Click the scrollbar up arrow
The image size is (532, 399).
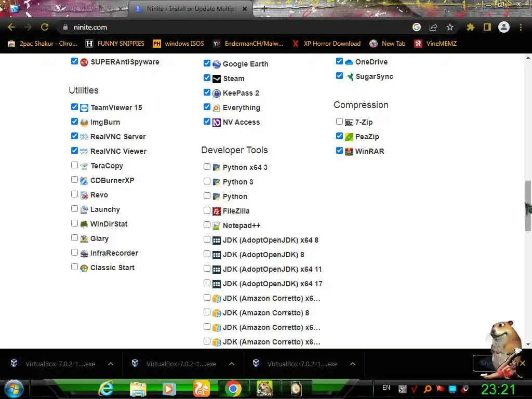[x=528, y=58]
